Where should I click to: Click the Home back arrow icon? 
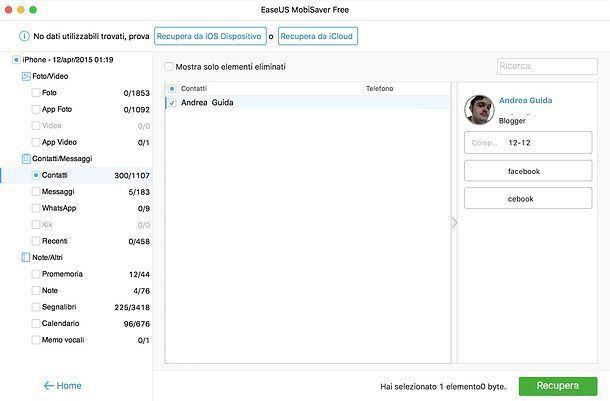coord(49,385)
